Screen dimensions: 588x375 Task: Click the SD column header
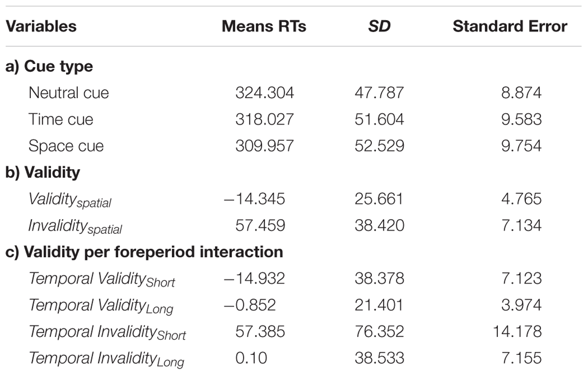pyautogui.click(x=379, y=26)
